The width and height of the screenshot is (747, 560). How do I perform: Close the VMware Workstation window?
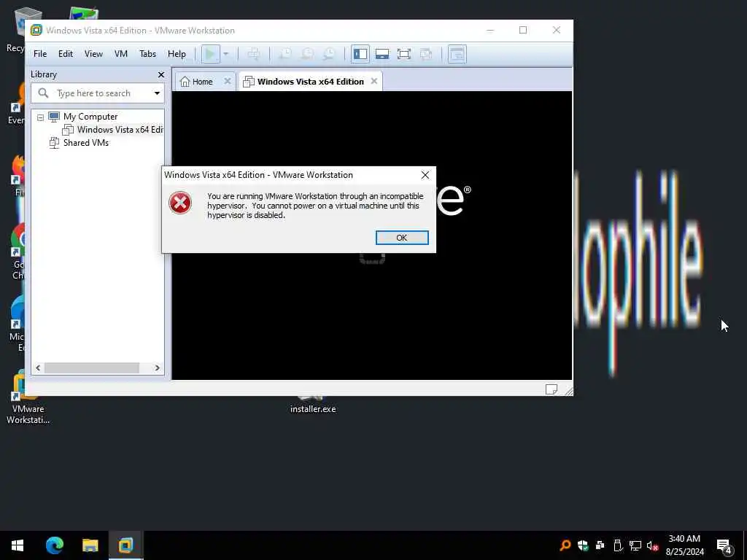click(x=557, y=30)
